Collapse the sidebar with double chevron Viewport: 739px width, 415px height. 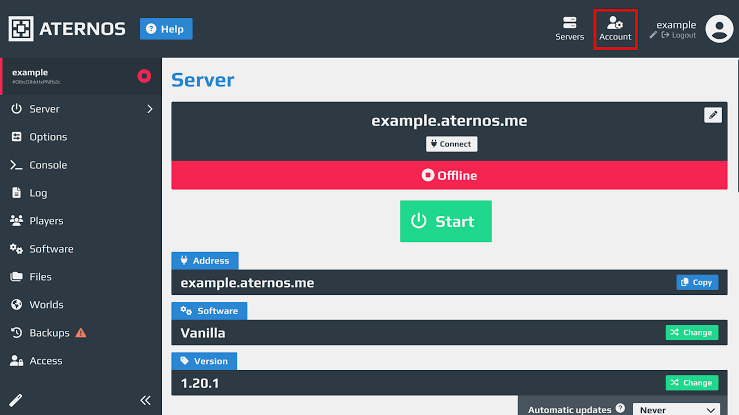coord(145,400)
